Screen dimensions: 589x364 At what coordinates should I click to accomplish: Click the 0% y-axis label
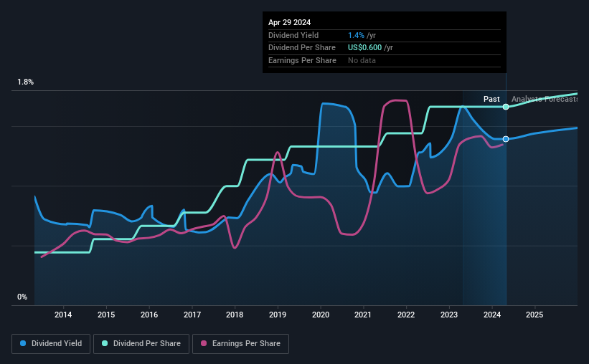[x=22, y=297]
